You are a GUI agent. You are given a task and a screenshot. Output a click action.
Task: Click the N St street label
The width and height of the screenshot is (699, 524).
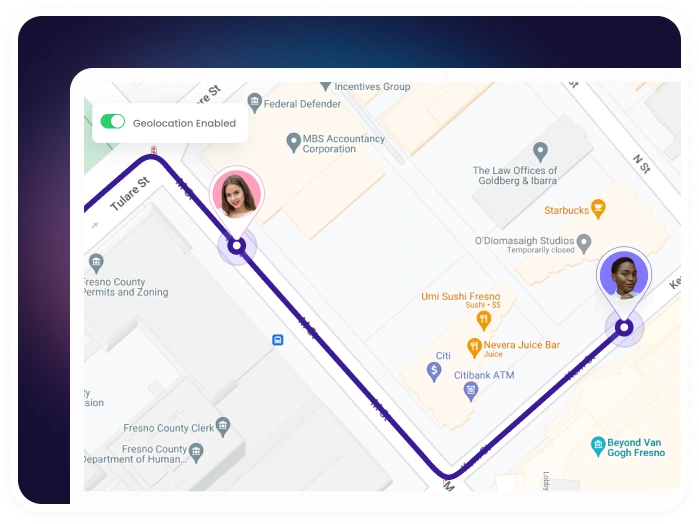coord(642,164)
